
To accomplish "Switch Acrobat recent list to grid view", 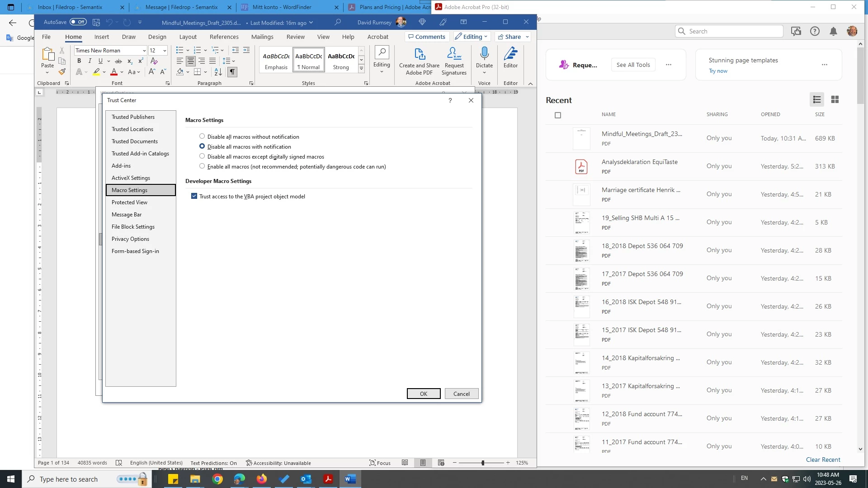I will [835, 99].
